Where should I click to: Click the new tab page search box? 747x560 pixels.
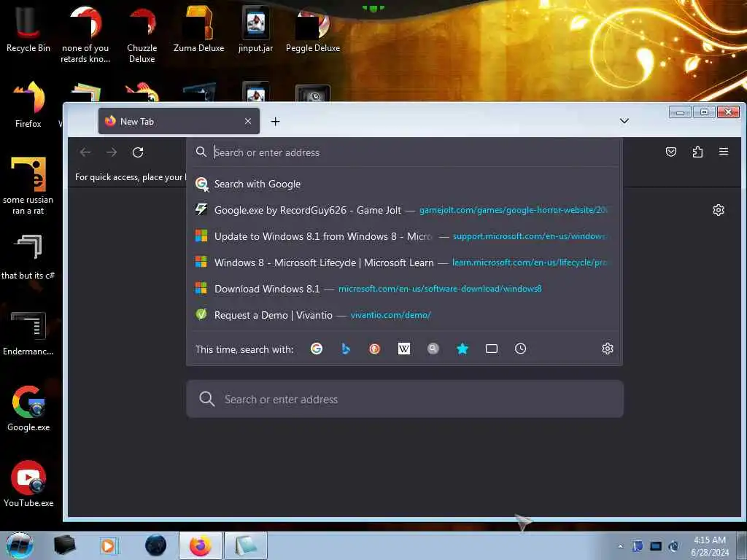(405, 399)
